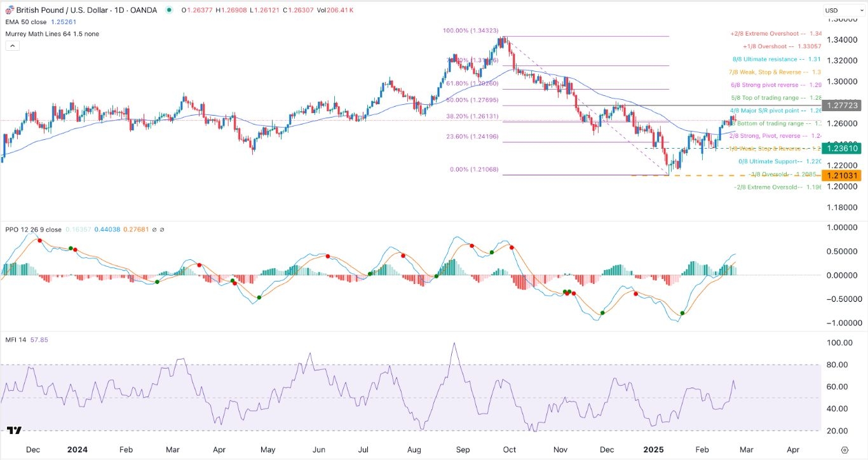Collapse the indicator legend with the chevron
Screen dimensions: 868x460
pyautogui.click(x=11, y=46)
